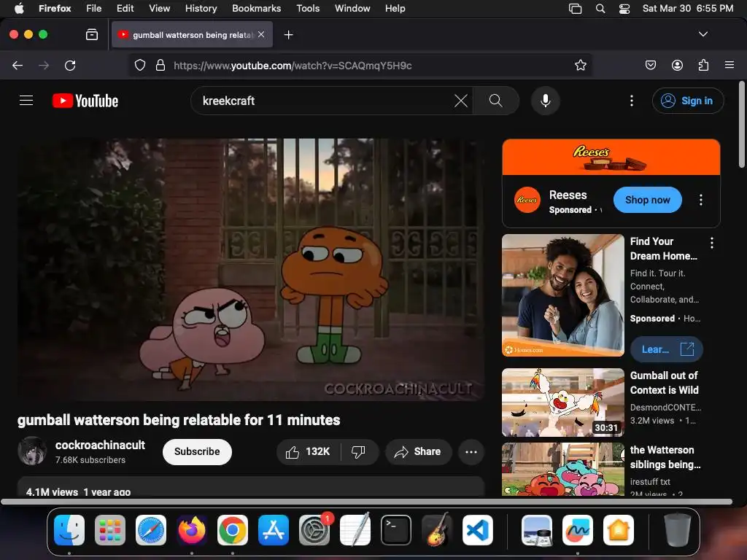Viewport: 747px width, 560px height.
Task: Open the YouTube hamburger guide menu
Action: pyautogui.click(x=26, y=101)
